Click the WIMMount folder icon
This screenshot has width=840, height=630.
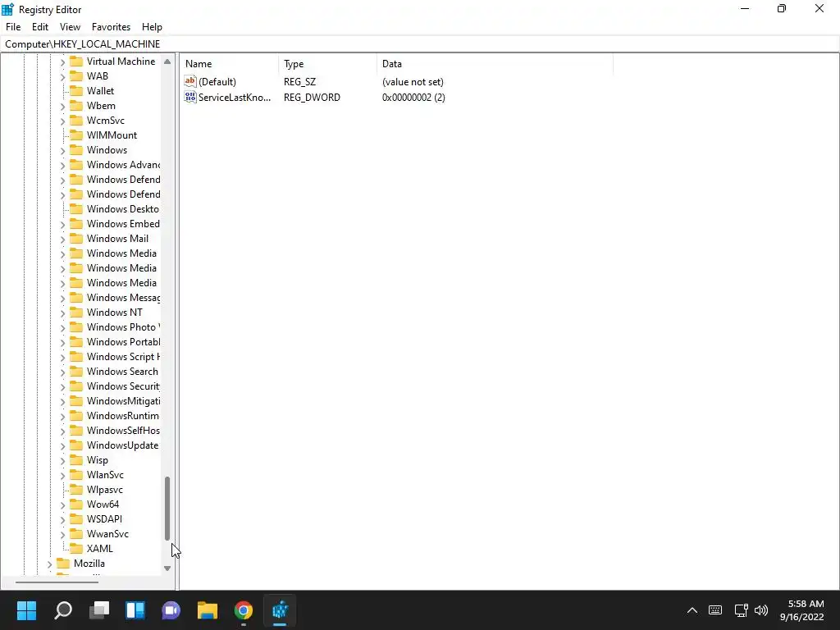click(76, 135)
